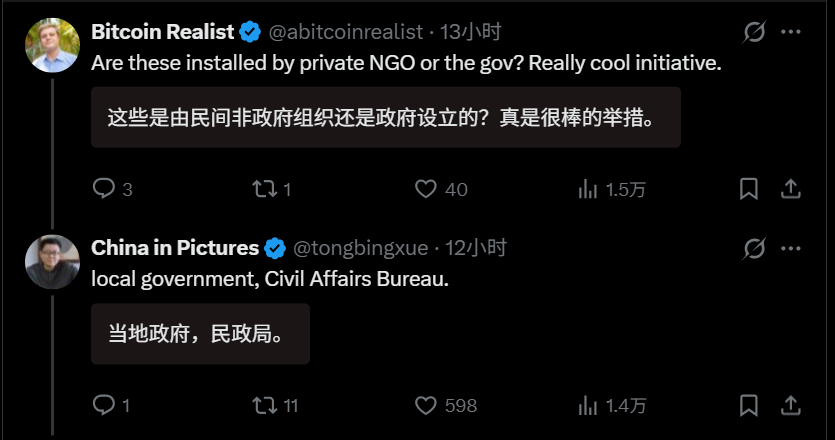
Task: Click China in Pictures profile avatar
Action: pyautogui.click(x=52, y=262)
